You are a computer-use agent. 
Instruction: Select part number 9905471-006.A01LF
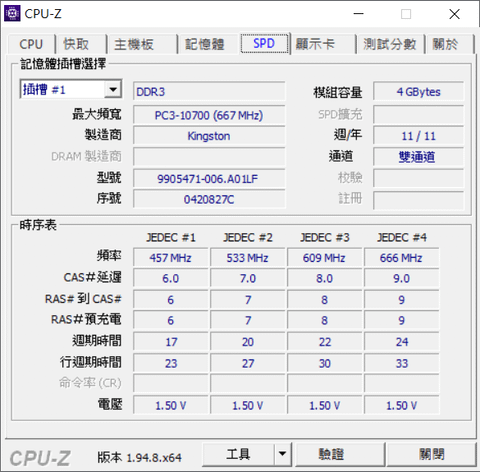point(209,179)
